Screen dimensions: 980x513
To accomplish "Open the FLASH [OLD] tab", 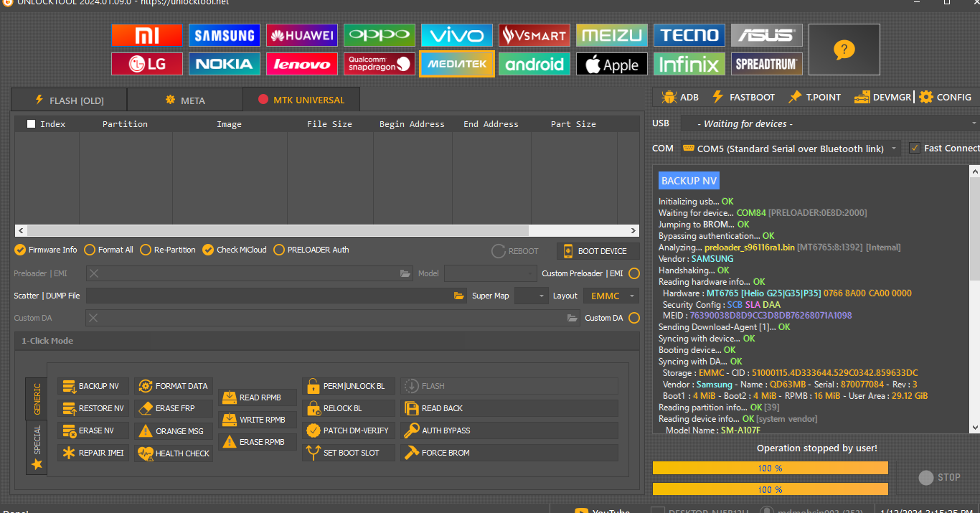I will coord(68,100).
